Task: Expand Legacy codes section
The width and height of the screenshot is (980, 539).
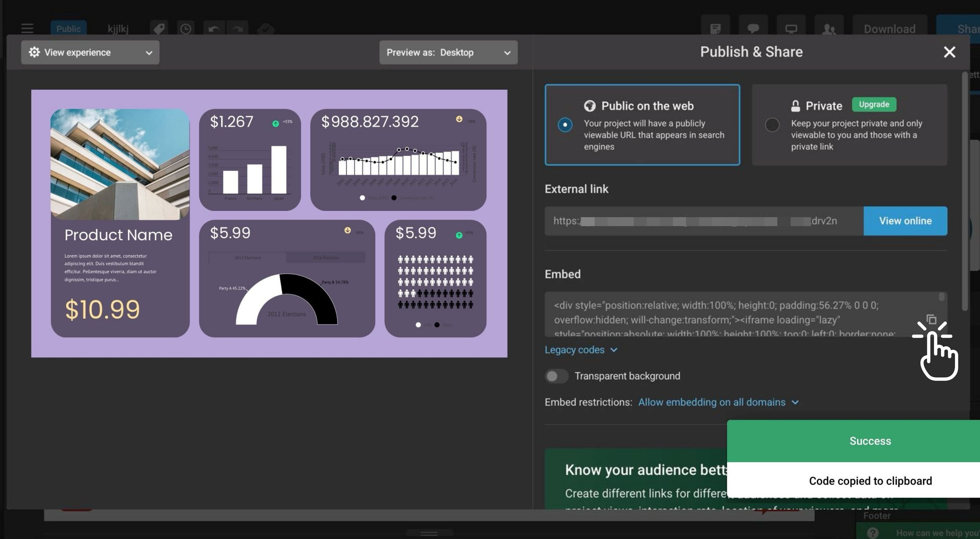Action: (x=581, y=350)
